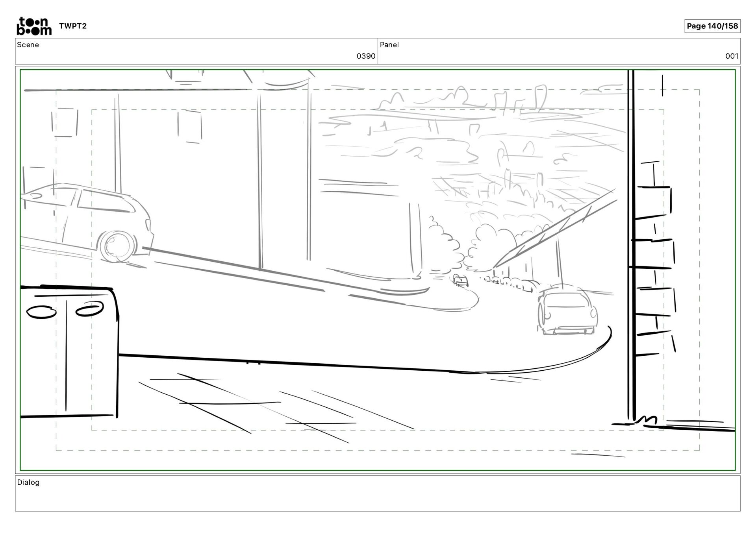Click the Page 140/158 indicator box

(x=712, y=26)
